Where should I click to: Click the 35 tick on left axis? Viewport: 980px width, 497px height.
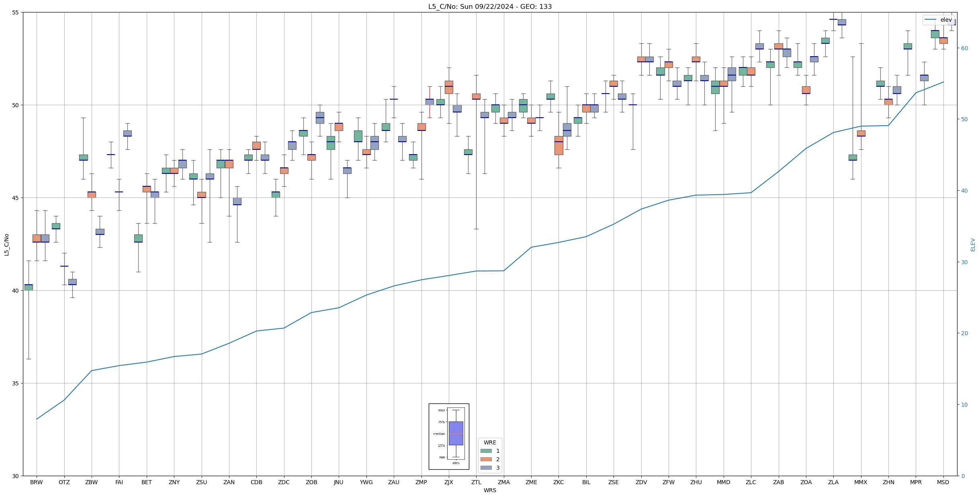pos(16,383)
